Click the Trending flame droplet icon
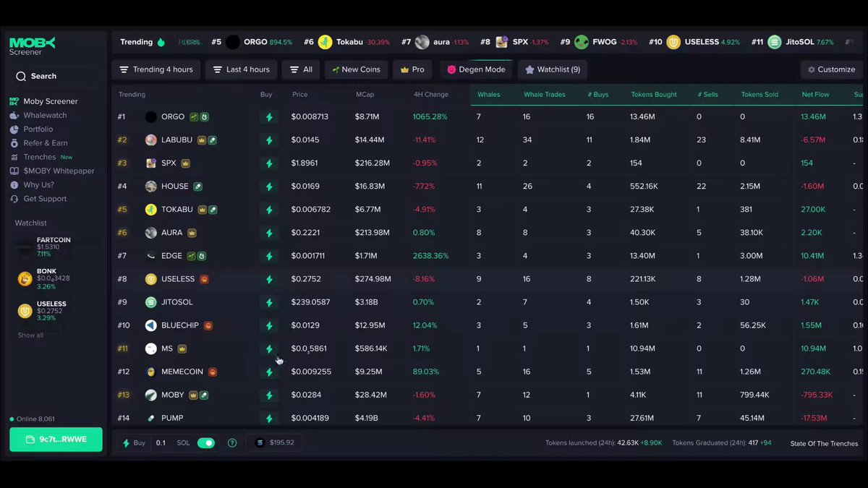This screenshot has width=868, height=488. [x=161, y=42]
